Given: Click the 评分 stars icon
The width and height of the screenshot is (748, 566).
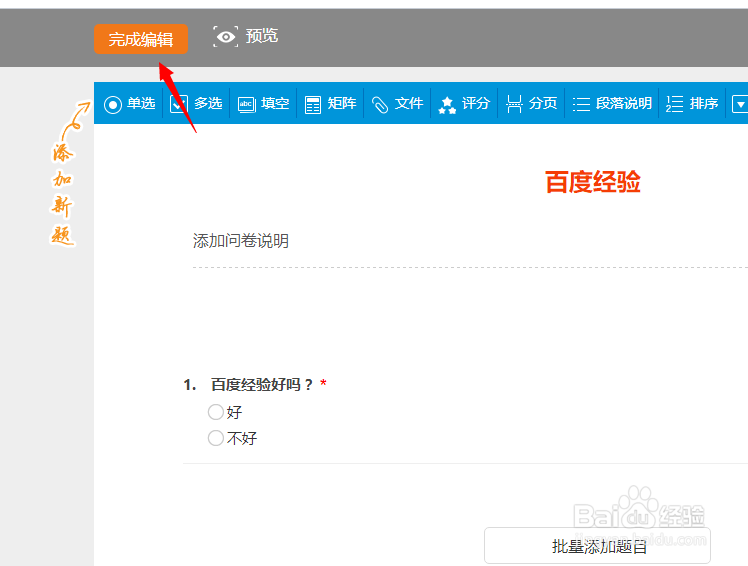Looking at the screenshot, I should (x=447, y=105).
